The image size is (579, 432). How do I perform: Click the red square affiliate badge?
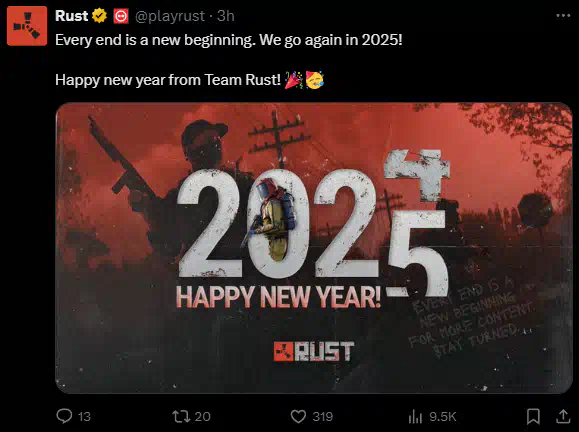click(121, 16)
